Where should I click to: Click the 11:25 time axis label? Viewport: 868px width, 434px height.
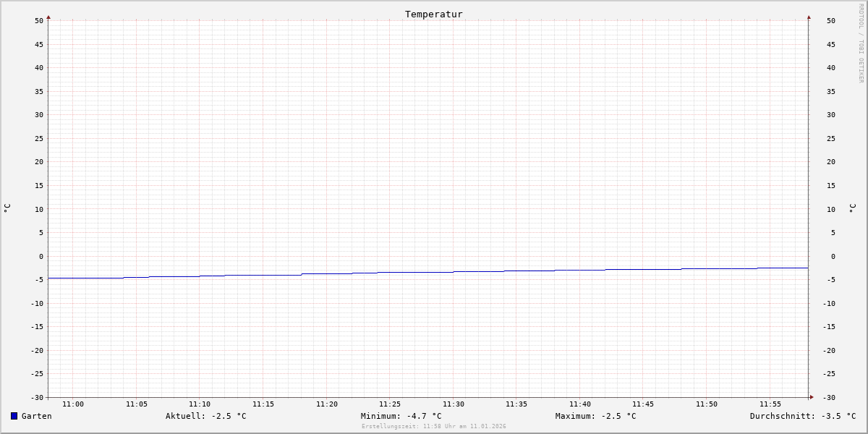click(390, 404)
